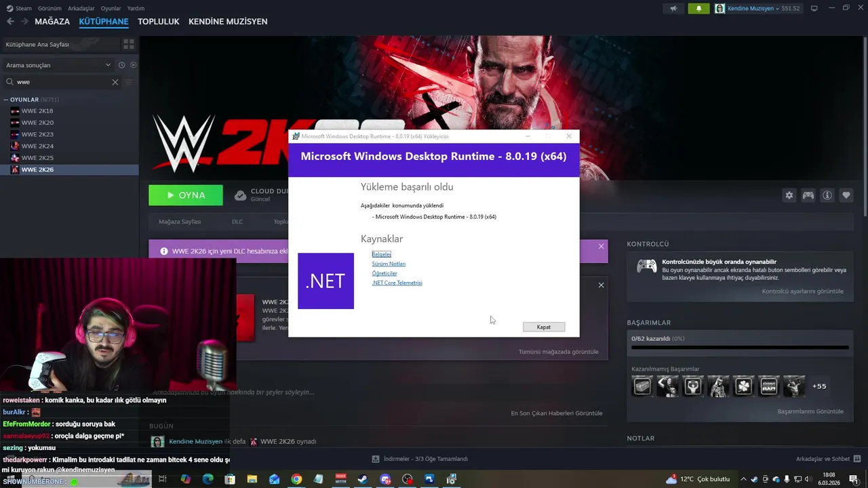Clear the 'wwe' search text
The image size is (868, 488).
click(115, 82)
